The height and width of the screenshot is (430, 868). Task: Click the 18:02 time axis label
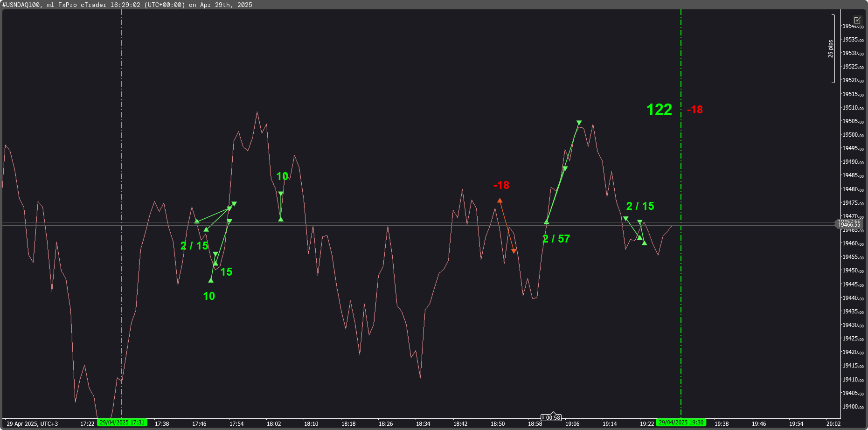274,424
